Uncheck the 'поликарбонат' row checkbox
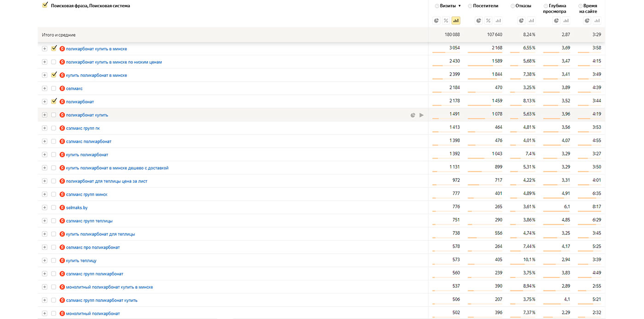Image resolution: width=644 pixels, height=319 pixels. [54, 101]
